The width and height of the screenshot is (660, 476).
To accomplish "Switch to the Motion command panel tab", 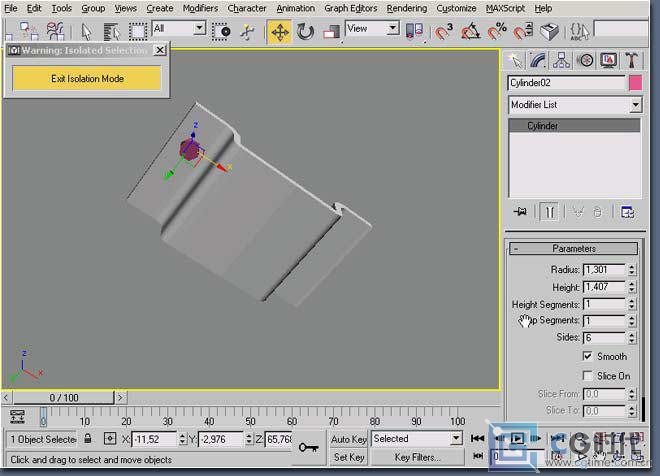I will [x=585, y=61].
